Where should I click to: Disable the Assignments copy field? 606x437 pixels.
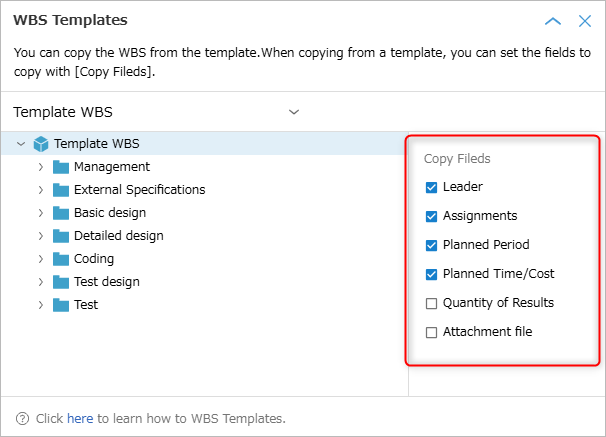coord(431,216)
